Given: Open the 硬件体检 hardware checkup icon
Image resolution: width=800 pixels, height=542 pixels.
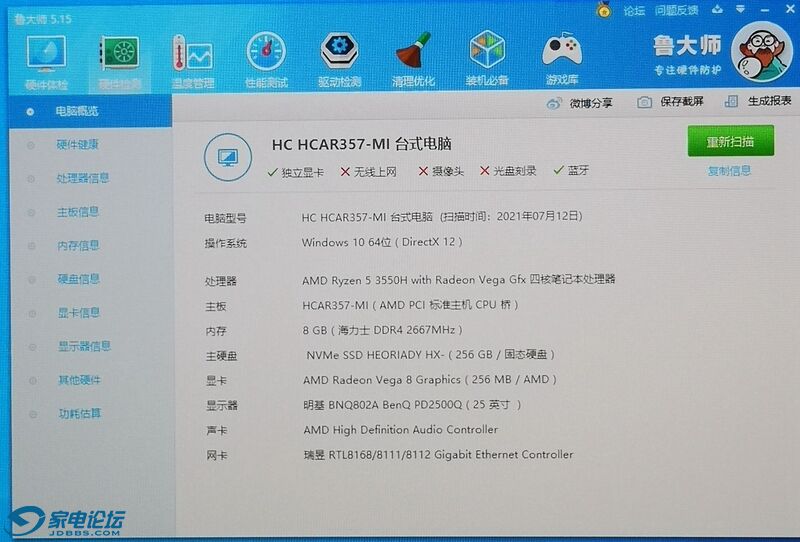Looking at the screenshot, I should click(x=46, y=62).
